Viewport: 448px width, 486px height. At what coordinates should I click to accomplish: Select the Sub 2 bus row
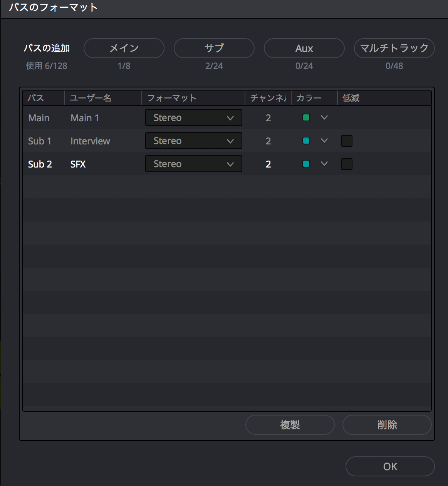pos(40,164)
